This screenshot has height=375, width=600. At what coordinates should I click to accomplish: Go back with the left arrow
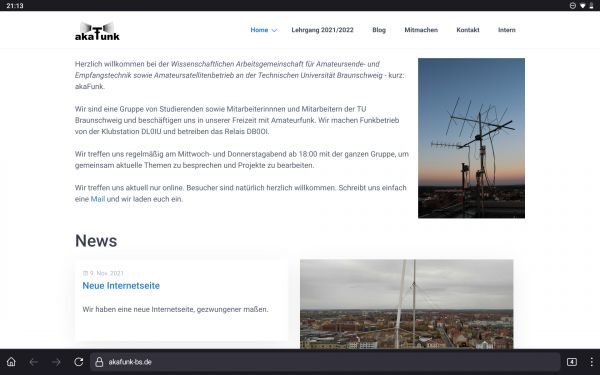point(34,362)
